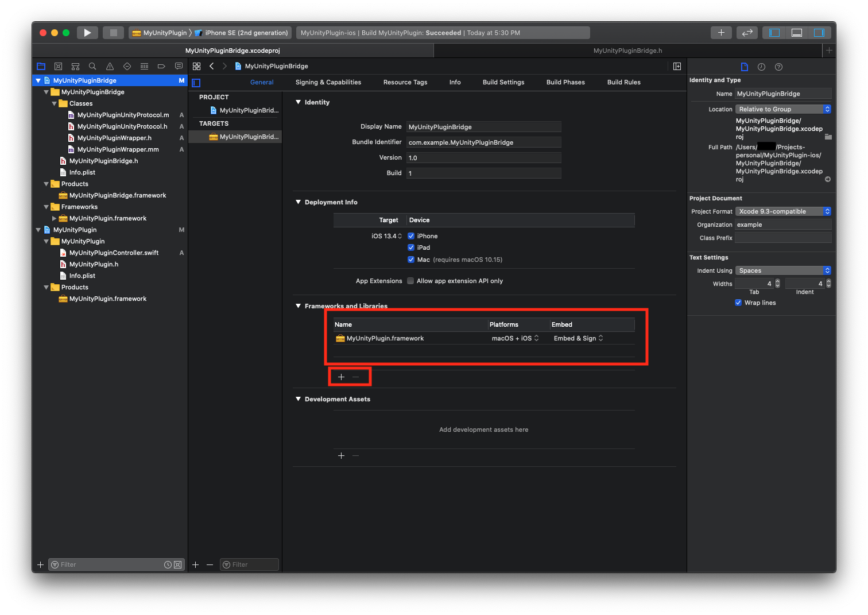Screen dimensions: 868x615
Task: Collapse the Classes folder in navigator
Action: point(55,104)
